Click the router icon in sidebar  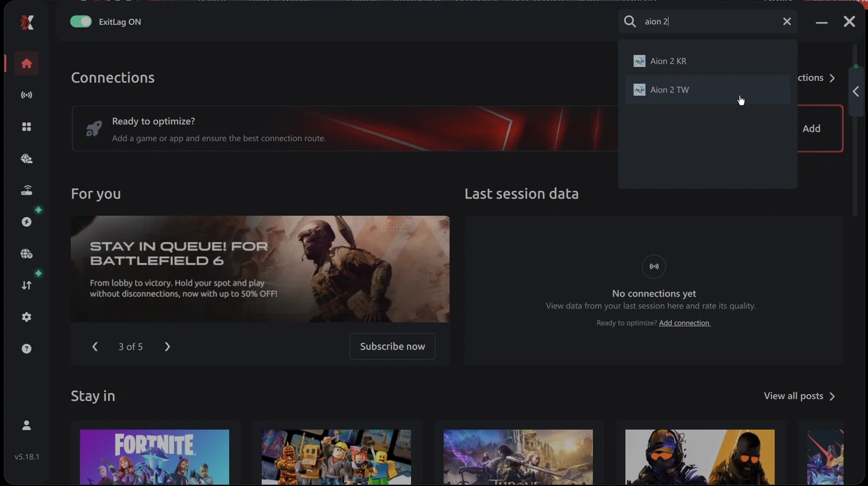click(x=27, y=190)
